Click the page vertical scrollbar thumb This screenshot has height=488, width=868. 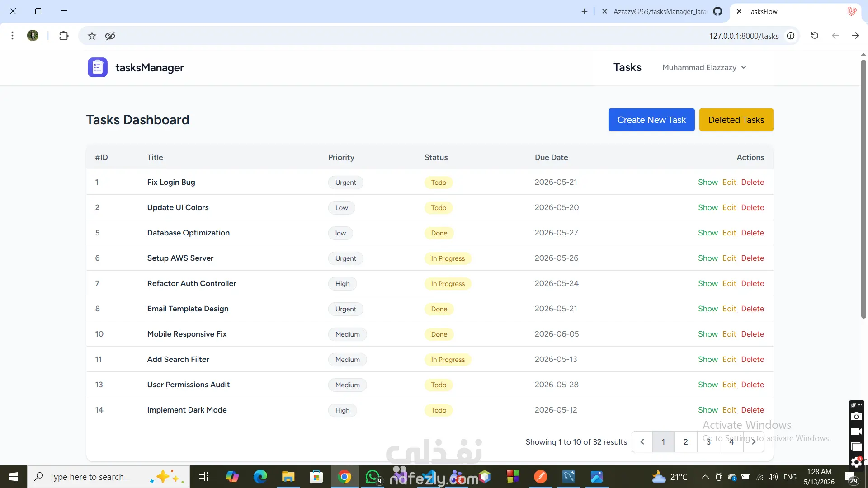click(x=863, y=189)
